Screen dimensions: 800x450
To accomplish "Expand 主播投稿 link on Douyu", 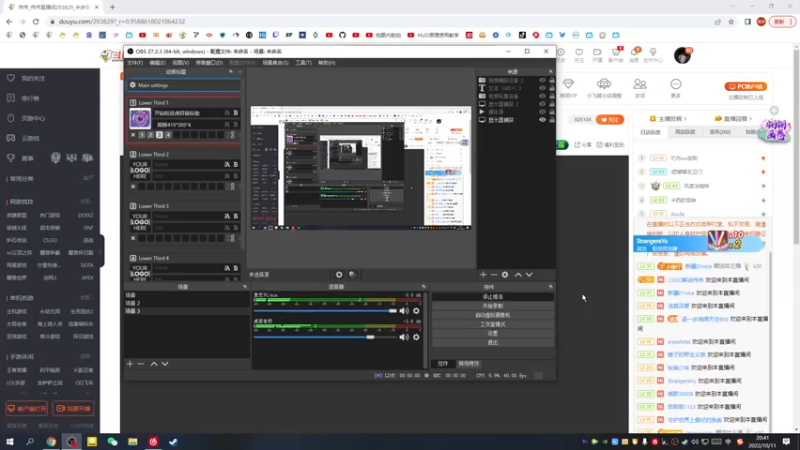I will click(x=668, y=118).
